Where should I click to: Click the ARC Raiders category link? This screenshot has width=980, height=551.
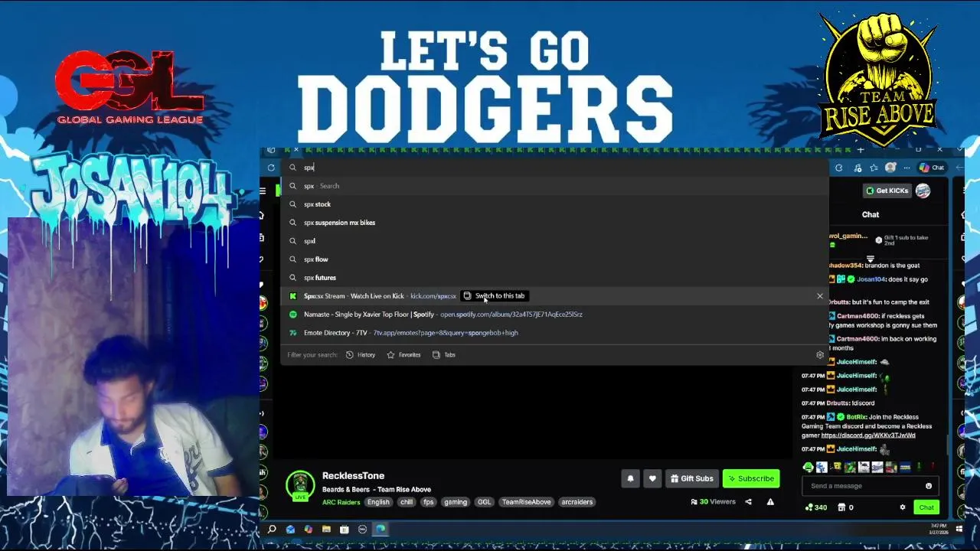tap(341, 502)
